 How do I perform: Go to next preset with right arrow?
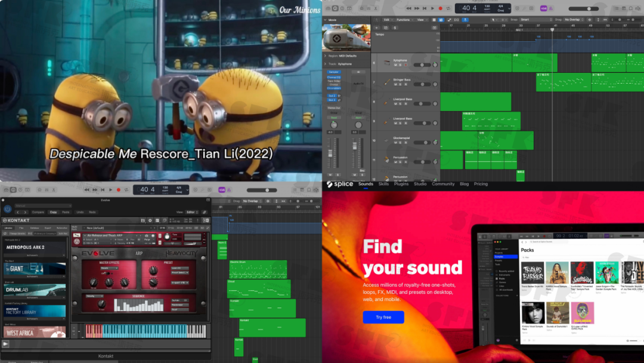(25, 212)
